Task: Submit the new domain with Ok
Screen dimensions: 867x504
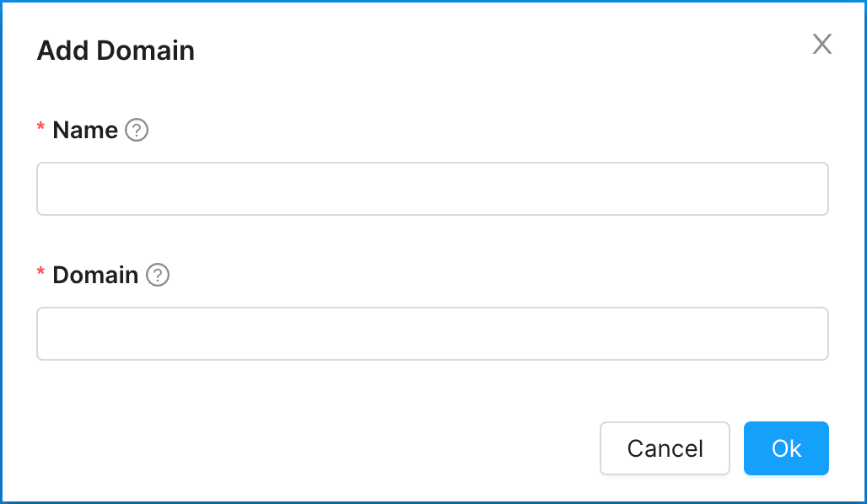Action: [786, 448]
